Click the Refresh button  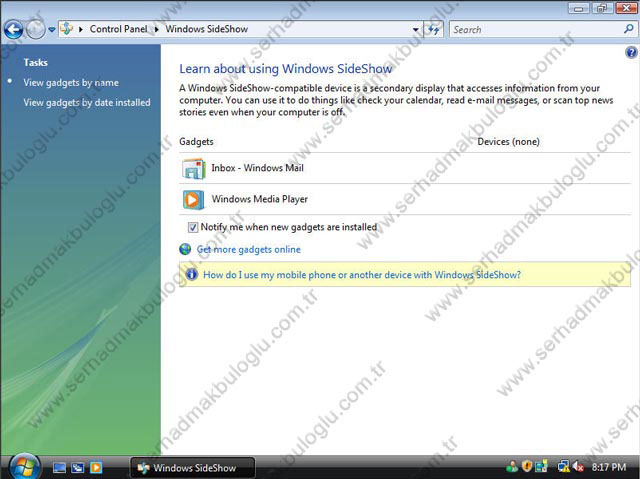click(433, 29)
